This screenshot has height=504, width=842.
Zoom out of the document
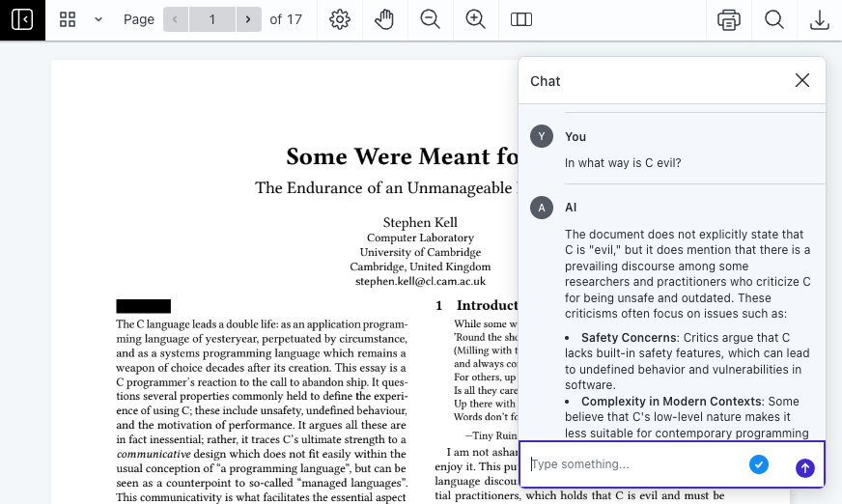pyautogui.click(x=430, y=20)
